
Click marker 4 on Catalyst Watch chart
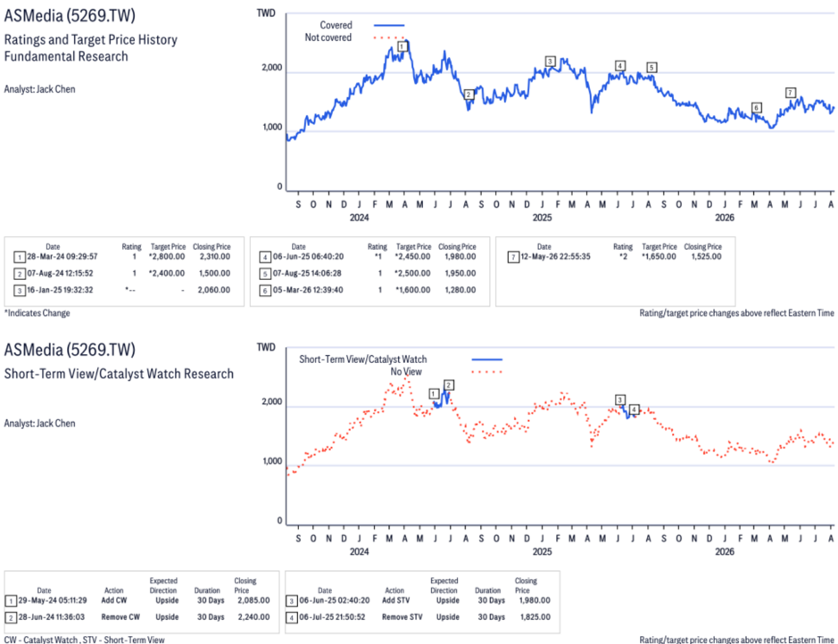tap(634, 409)
